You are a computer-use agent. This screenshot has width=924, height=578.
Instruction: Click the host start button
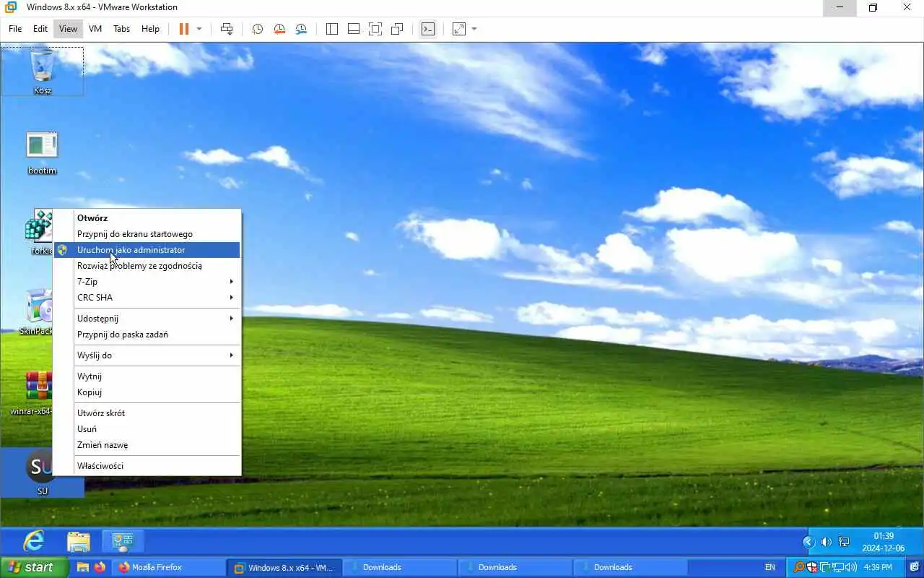(x=35, y=567)
